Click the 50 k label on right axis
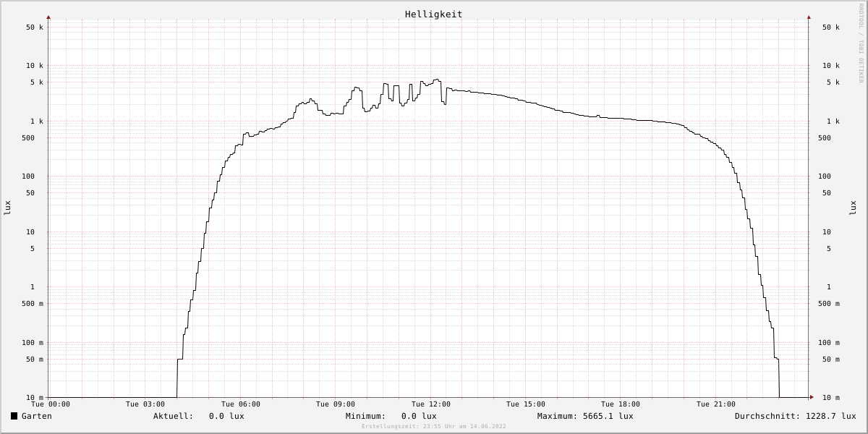The height and width of the screenshot is (434, 868). [x=831, y=27]
